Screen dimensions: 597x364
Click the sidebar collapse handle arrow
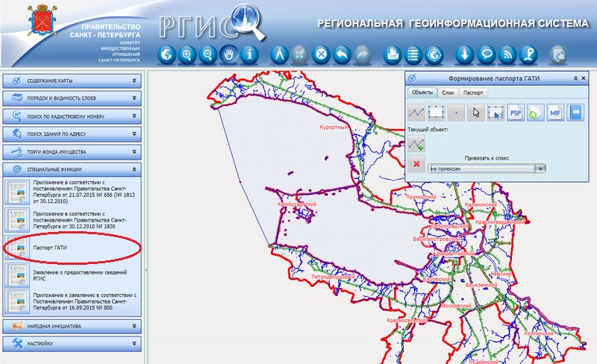[x=146, y=270]
